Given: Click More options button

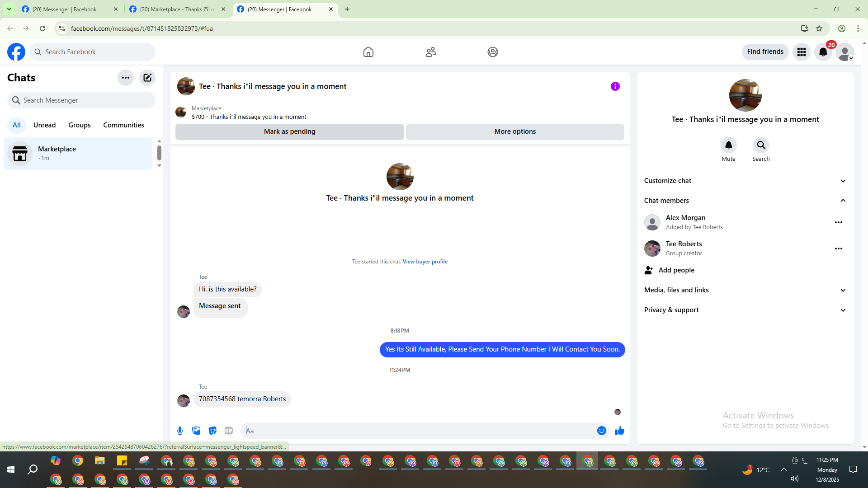Looking at the screenshot, I should pyautogui.click(x=515, y=131).
